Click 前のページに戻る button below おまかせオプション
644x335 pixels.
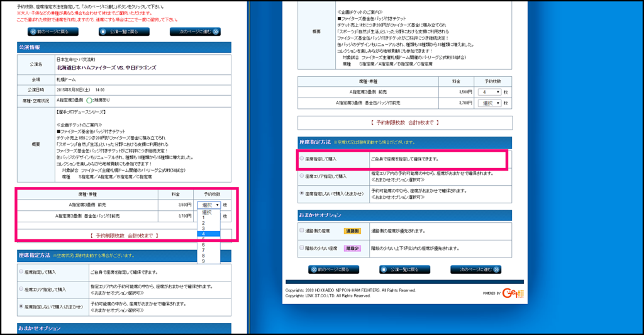[x=333, y=270]
